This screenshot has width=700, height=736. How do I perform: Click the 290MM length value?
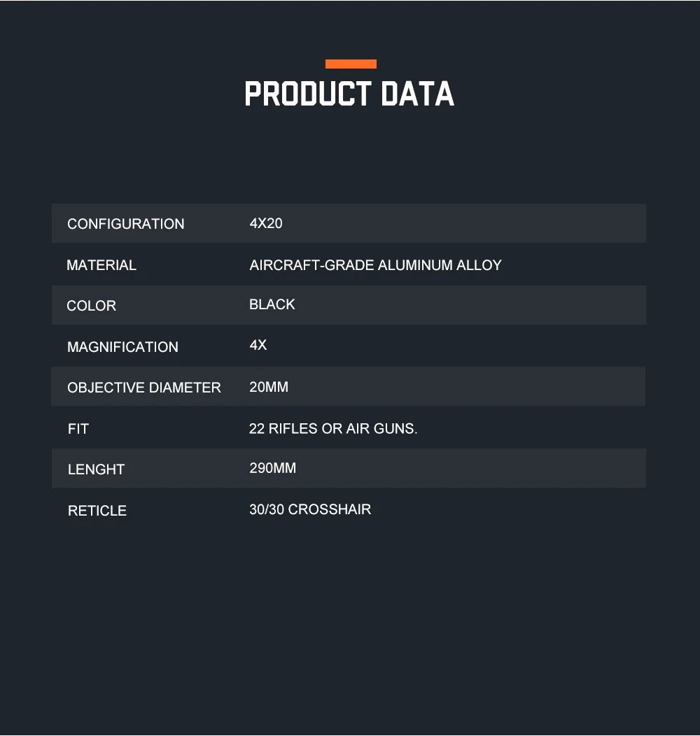[273, 468]
